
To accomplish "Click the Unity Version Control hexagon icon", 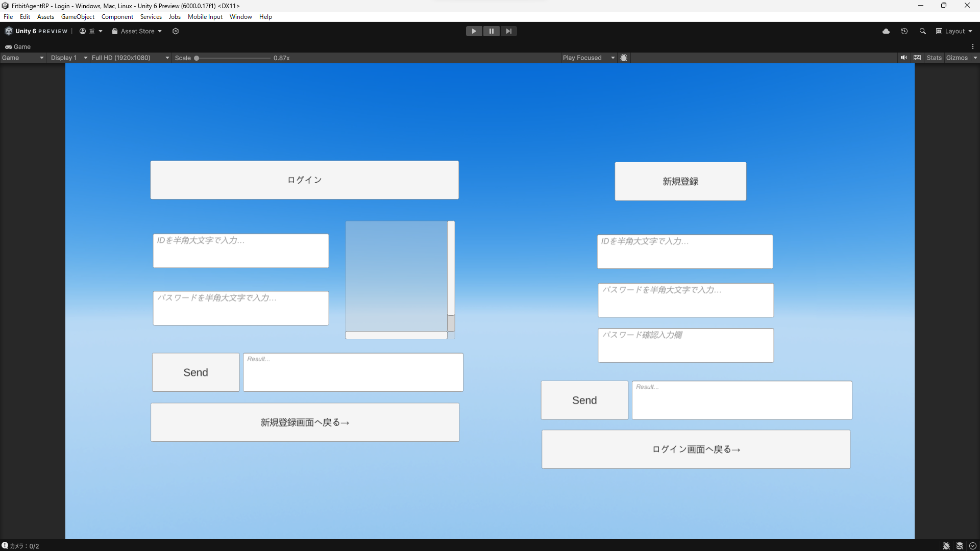I will [x=176, y=31].
